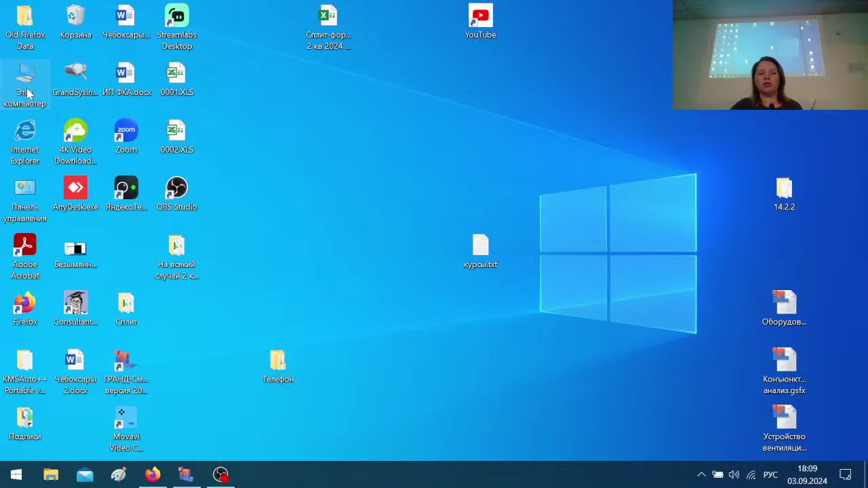
Task: Check the battery status tray icon
Action: pyautogui.click(x=717, y=474)
